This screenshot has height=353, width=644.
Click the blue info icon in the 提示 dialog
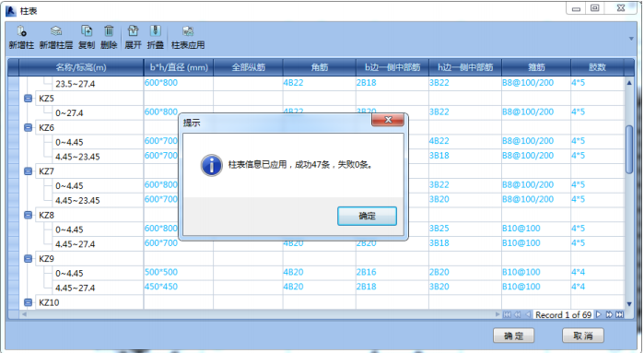(212, 165)
